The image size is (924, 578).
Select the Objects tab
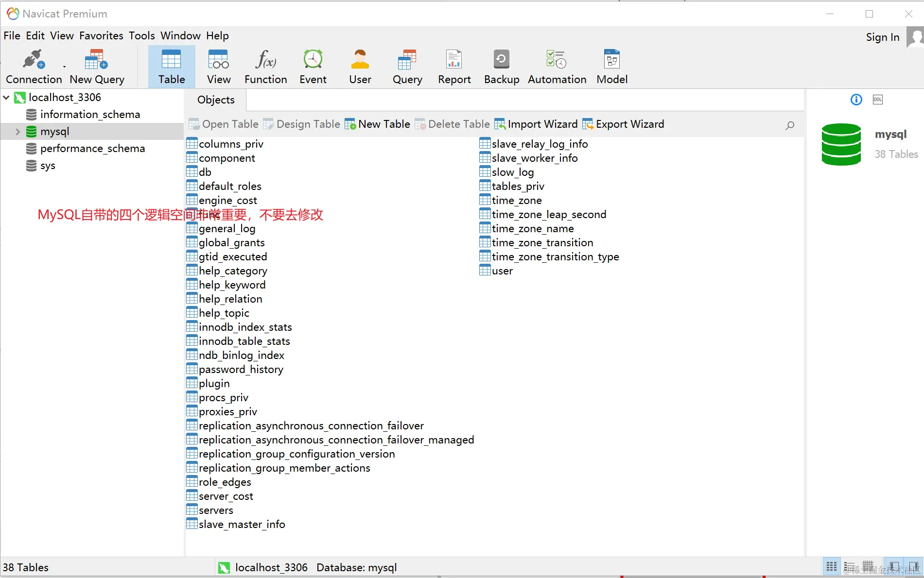[x=216, y=100]
